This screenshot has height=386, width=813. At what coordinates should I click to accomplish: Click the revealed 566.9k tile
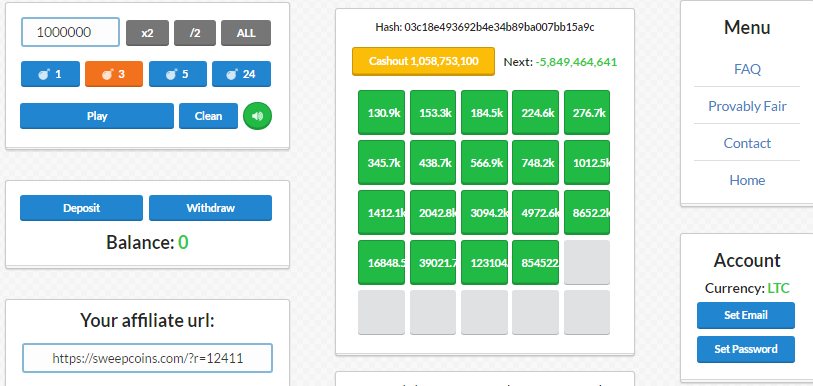click(x=484, y=162)
